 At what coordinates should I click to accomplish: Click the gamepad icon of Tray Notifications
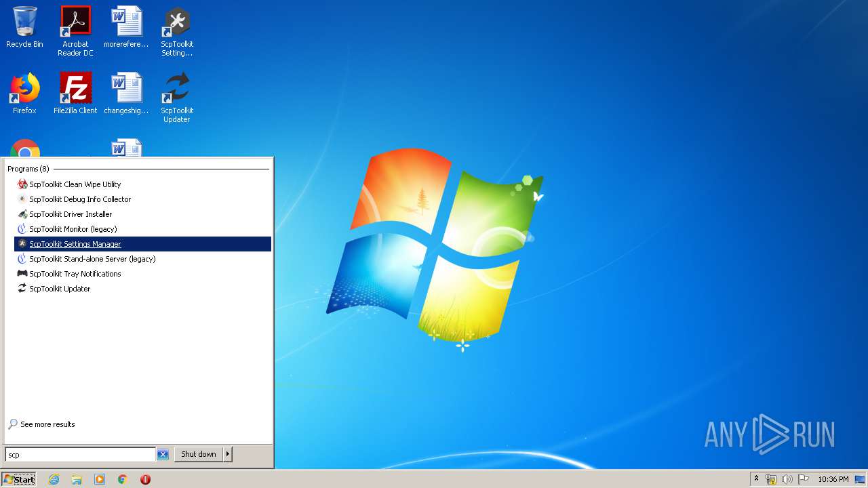[x=22, y=274]
